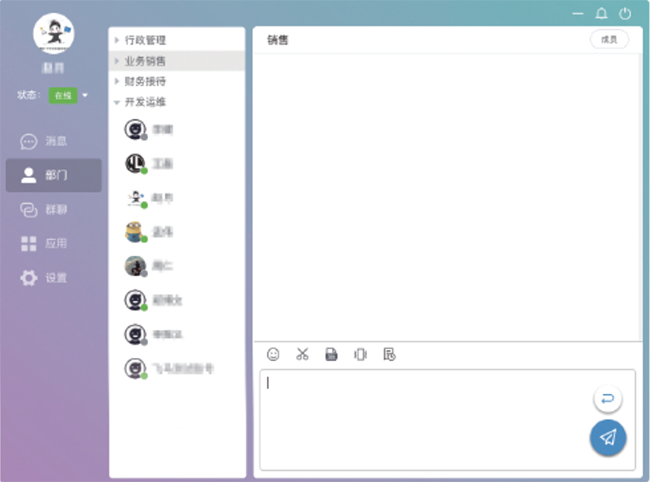Open the 在线 status dropdown

70,96
